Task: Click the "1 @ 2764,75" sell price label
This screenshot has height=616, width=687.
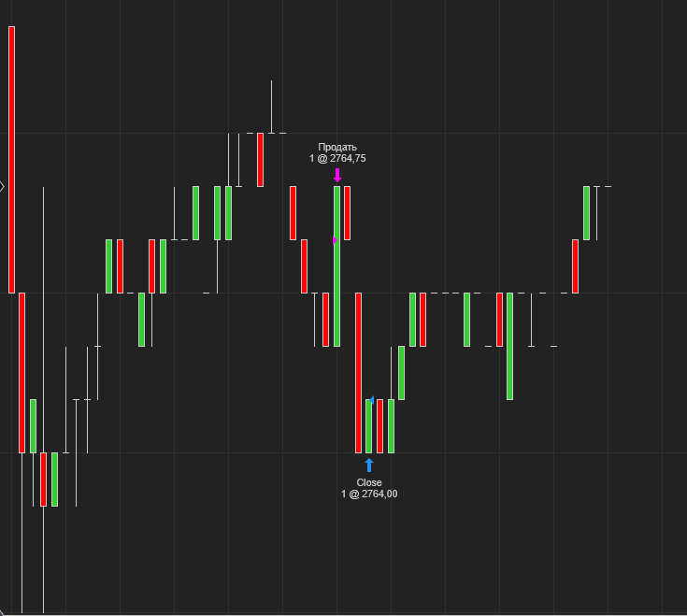Action: click(x=337, y=159)
